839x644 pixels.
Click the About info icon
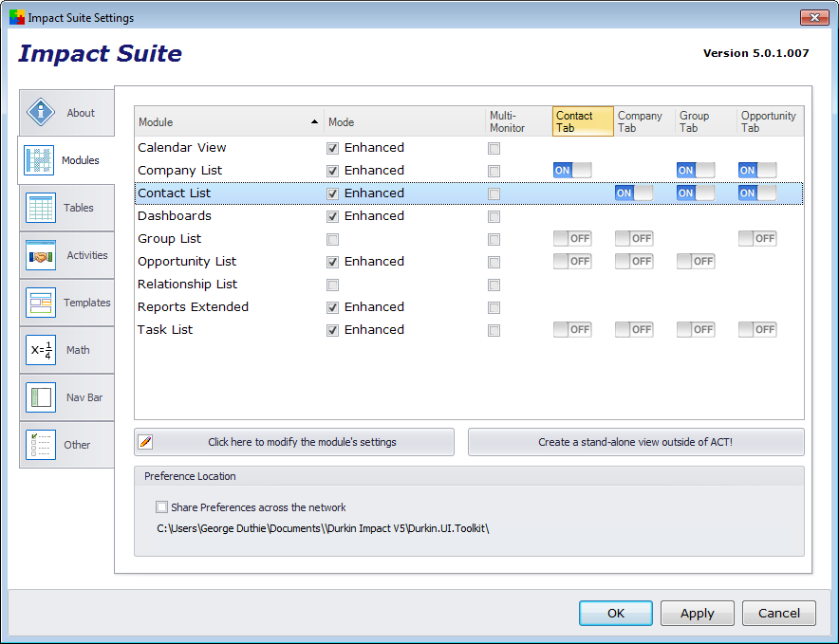click(x=41, y=112)
